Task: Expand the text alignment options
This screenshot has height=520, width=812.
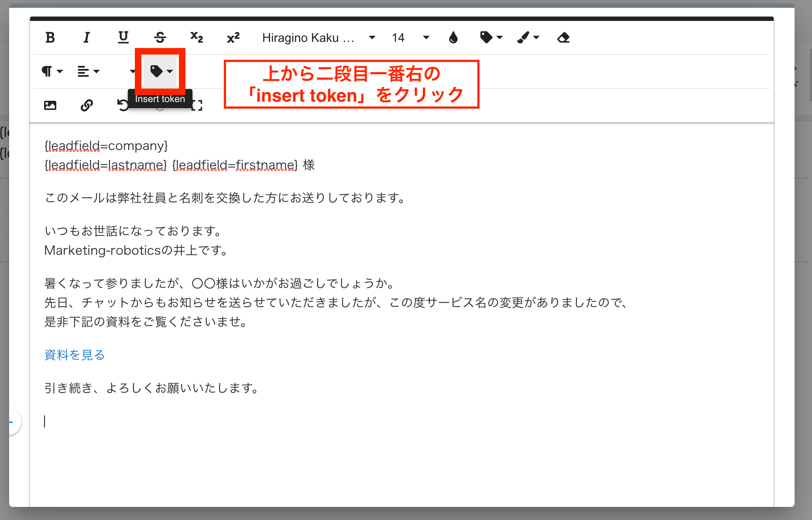Action: (89, 71)
